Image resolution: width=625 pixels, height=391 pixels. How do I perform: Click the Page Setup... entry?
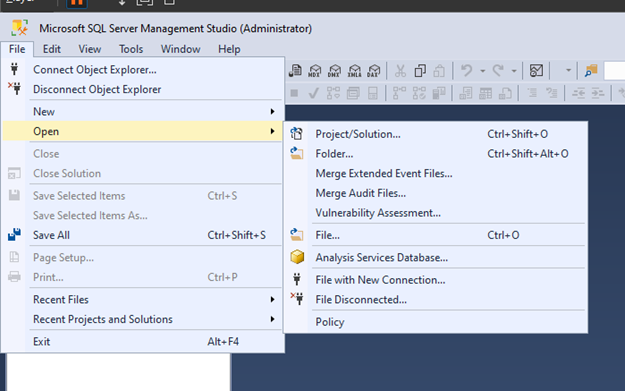point(143,257)
